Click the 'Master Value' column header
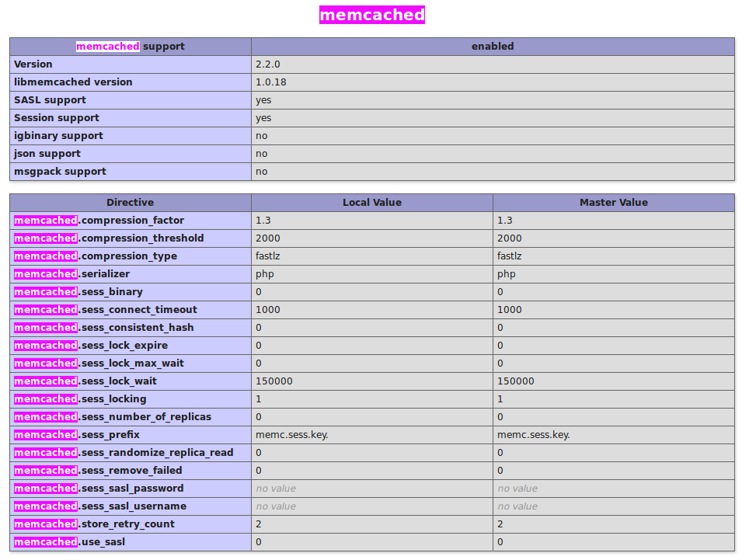This screenshot has width=756, height=560. 614,203
